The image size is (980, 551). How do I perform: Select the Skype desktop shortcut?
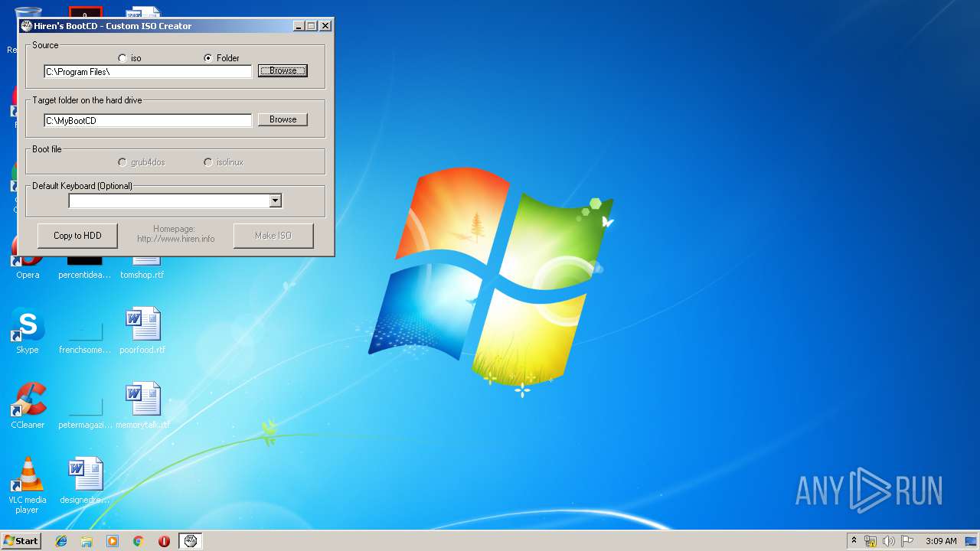click(28, 331)
